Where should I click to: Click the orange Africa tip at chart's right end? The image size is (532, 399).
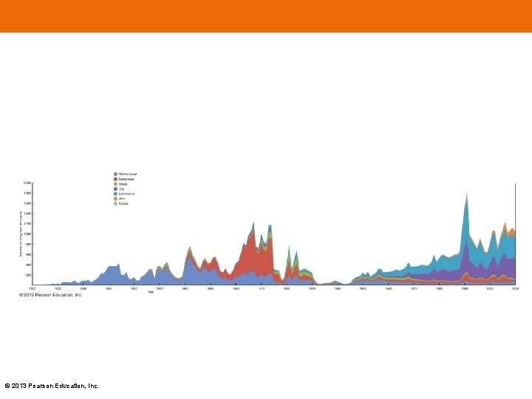511,232
